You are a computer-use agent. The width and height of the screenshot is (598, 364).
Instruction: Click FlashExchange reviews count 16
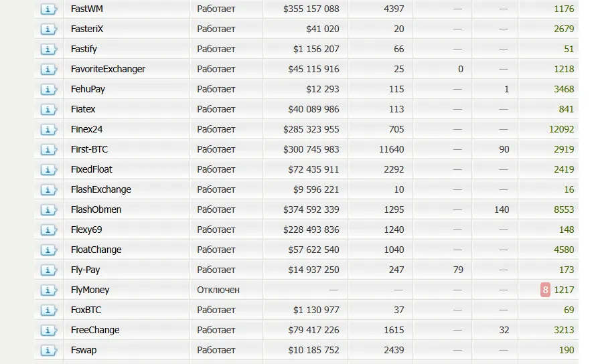[x=569, y=189]
